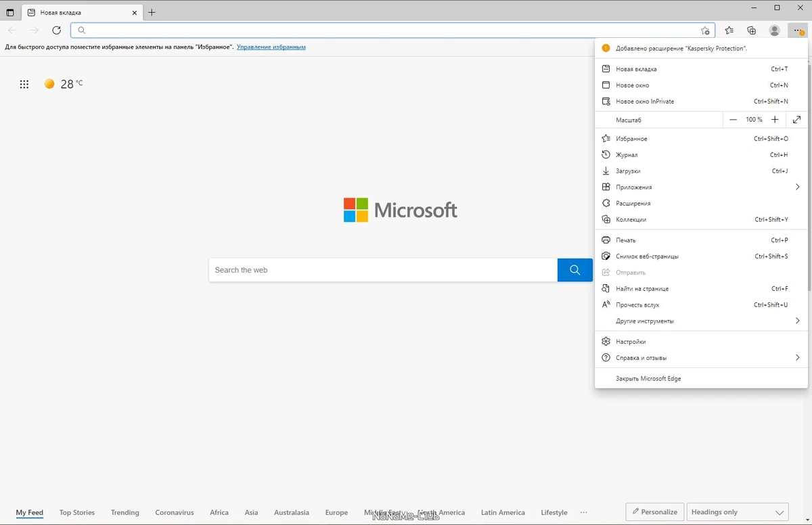Select the Lifestyle feed tab
The width and height of the screenshot is (812, 525).
pyautogui.click(x=554, y=513)
